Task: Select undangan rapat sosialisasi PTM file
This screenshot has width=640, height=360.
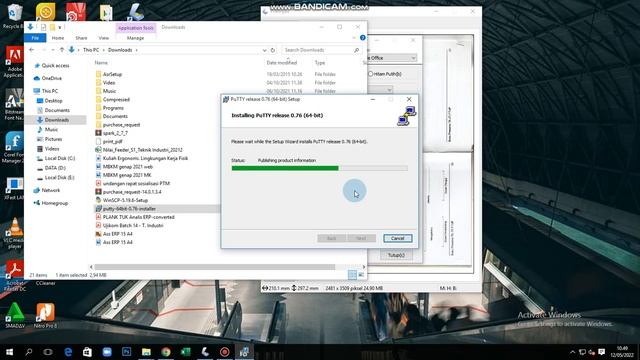Action: pyautogui.click(x=136, y=183)
